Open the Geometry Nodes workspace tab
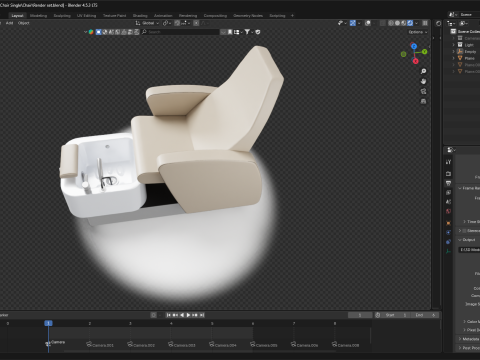The image size is (480, 360). pos(248,16)
